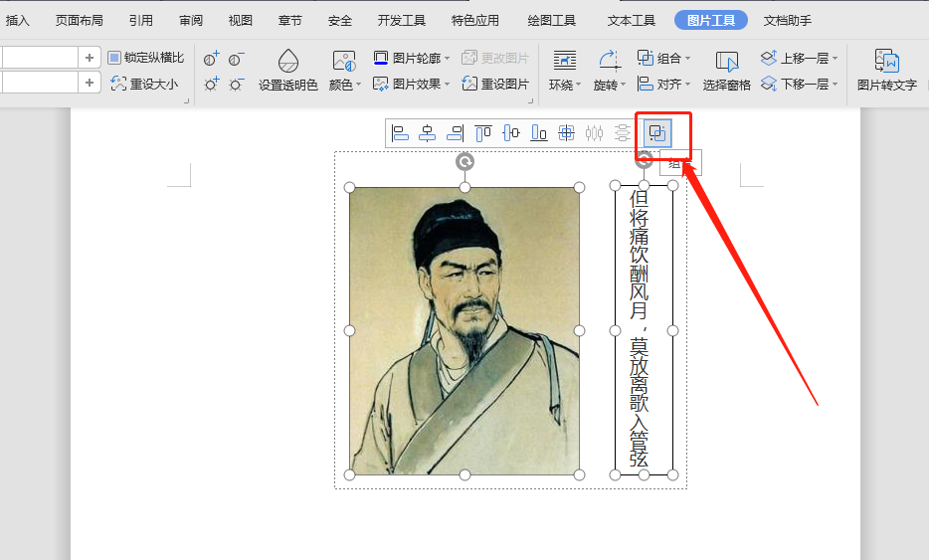Screen dimensions: 929x560
Task: Decrease picture contrast with the minus-contrast icon
Action: pos(237,58)
